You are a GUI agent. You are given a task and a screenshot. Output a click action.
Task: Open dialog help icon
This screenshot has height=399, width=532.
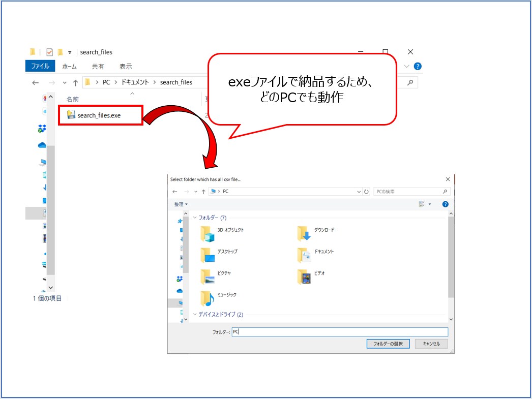coord(445,204)
